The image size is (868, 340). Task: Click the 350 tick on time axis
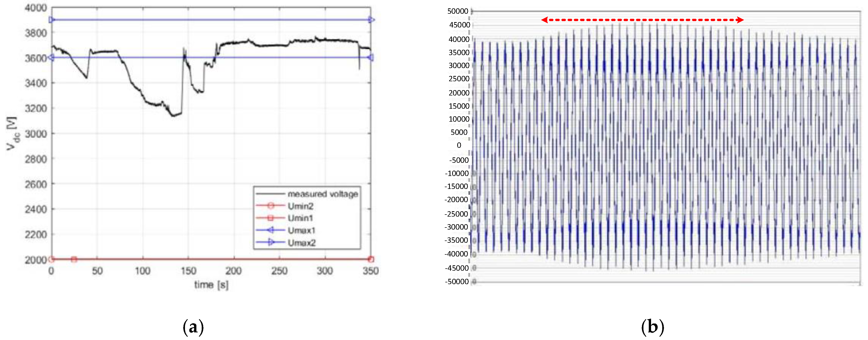pyautogui.click(x=370, y=271)
